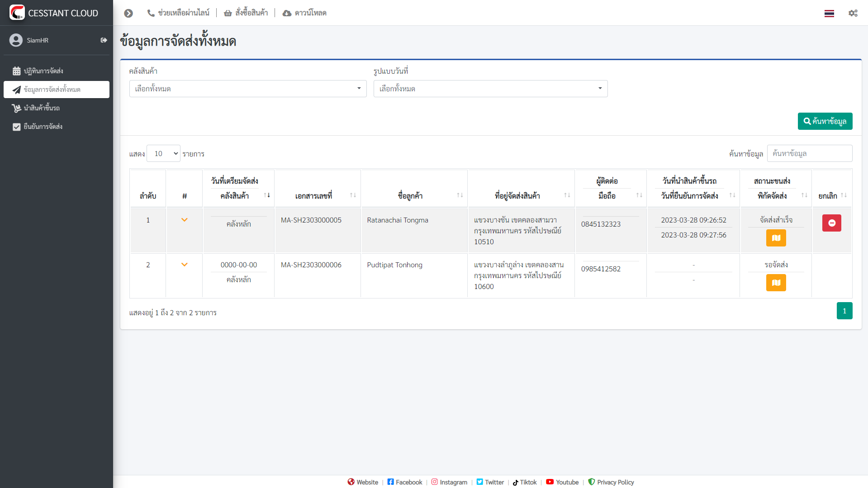868x488 pixels.
Task: Expand row 2 details chevron
Action: 185,265
